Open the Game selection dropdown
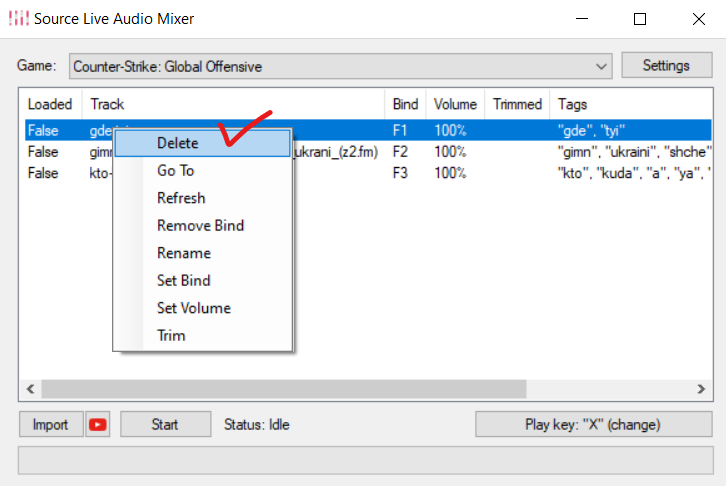Viewport: 726px width, 486px height. coord(341,67)
